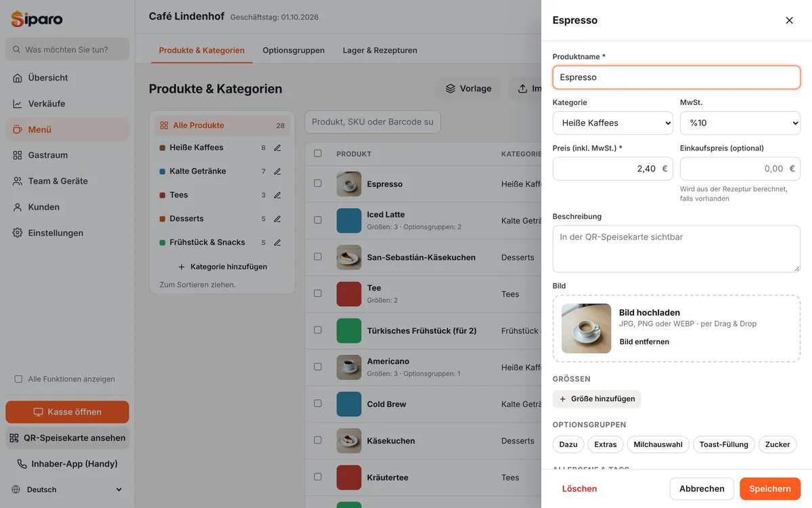Screen dimensions: 812x508
Task: Tick the select-all products header checkbox
Action: click(318, 154)
